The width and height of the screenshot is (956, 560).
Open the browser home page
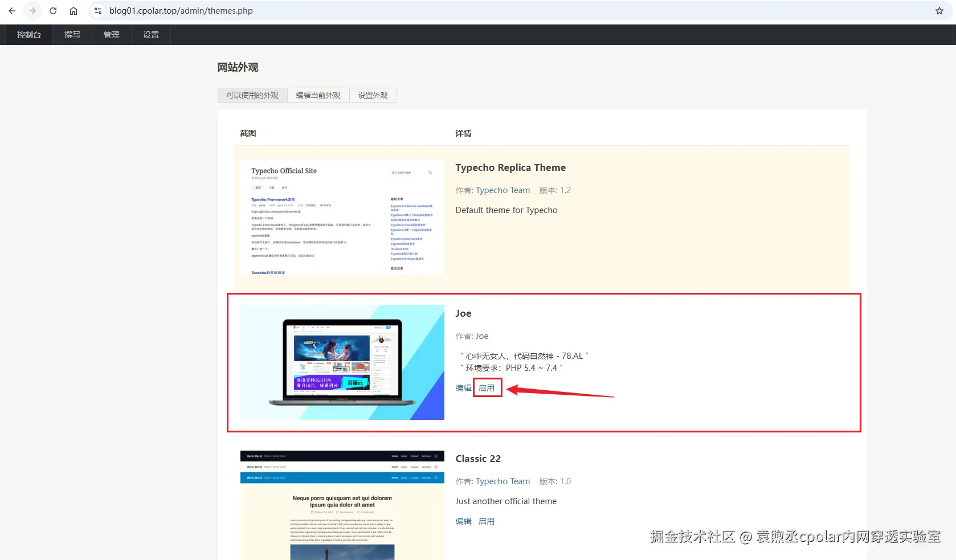pyautogui.click(x=73, y=11)
